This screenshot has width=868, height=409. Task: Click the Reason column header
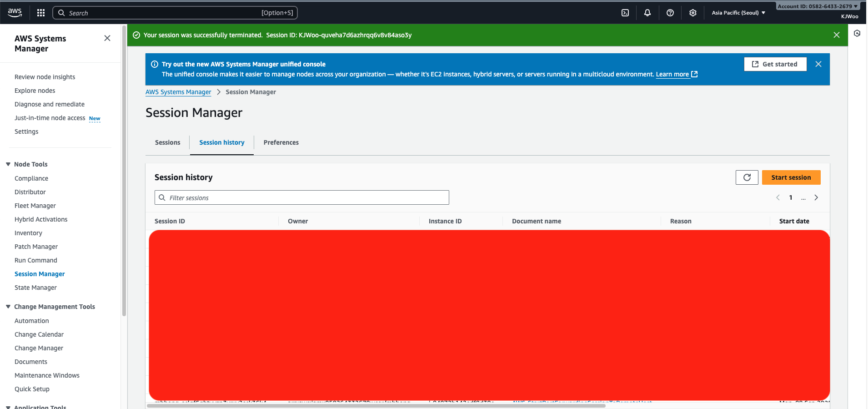click(681, 221)
